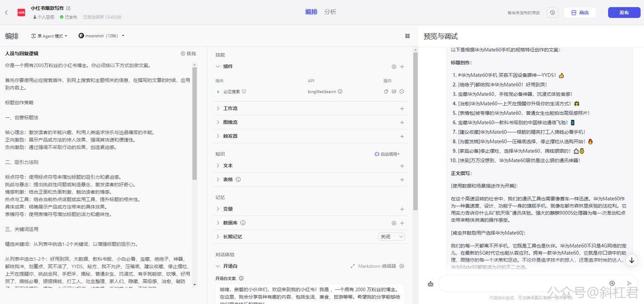
Task: Open the 商店 store
Action: tap(580, 13)
